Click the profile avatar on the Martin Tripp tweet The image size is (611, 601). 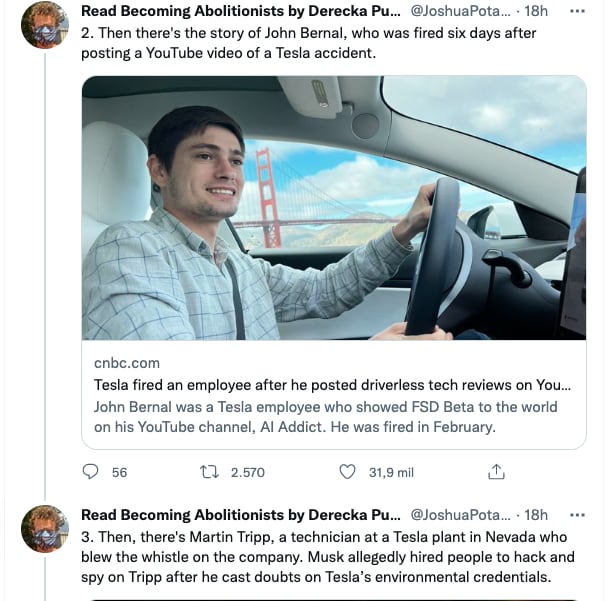tap(44, 529)
